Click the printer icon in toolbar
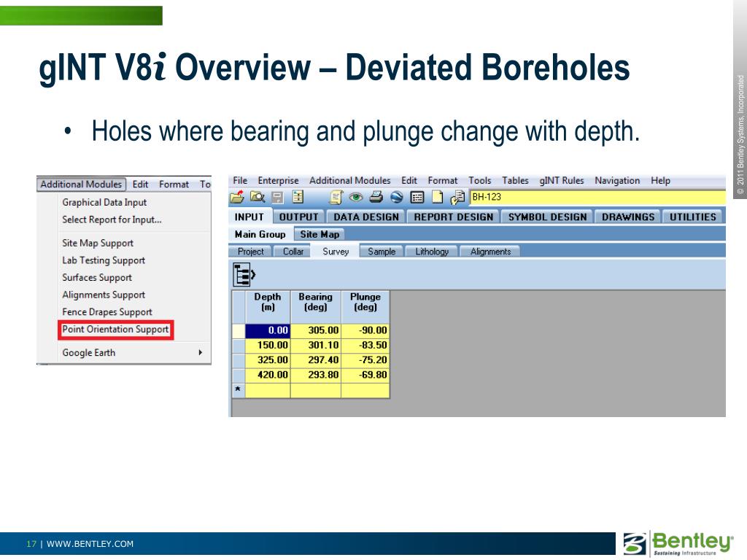The width and height of the screenshot is (747, 560). tap(376, 197)
